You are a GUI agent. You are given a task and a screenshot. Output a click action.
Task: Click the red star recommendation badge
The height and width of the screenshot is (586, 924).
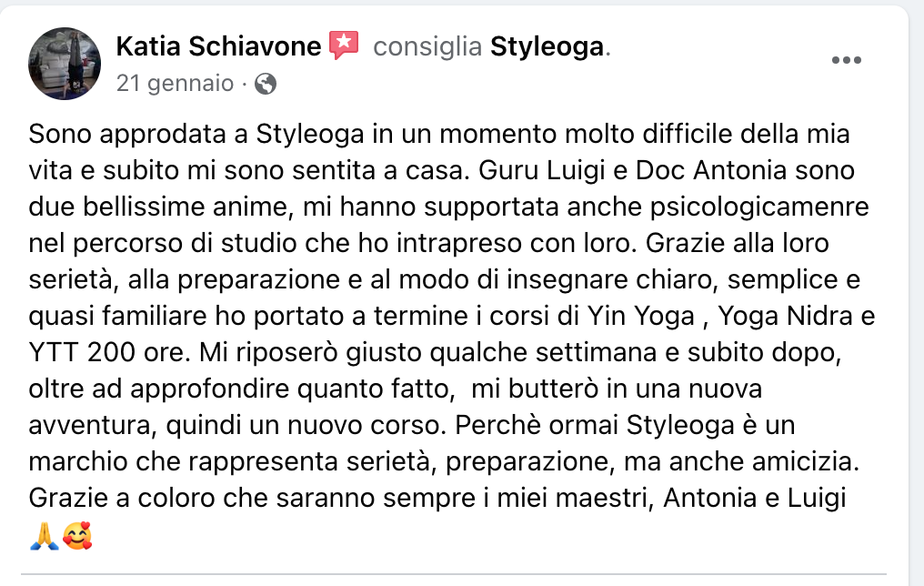pos(344,45)
